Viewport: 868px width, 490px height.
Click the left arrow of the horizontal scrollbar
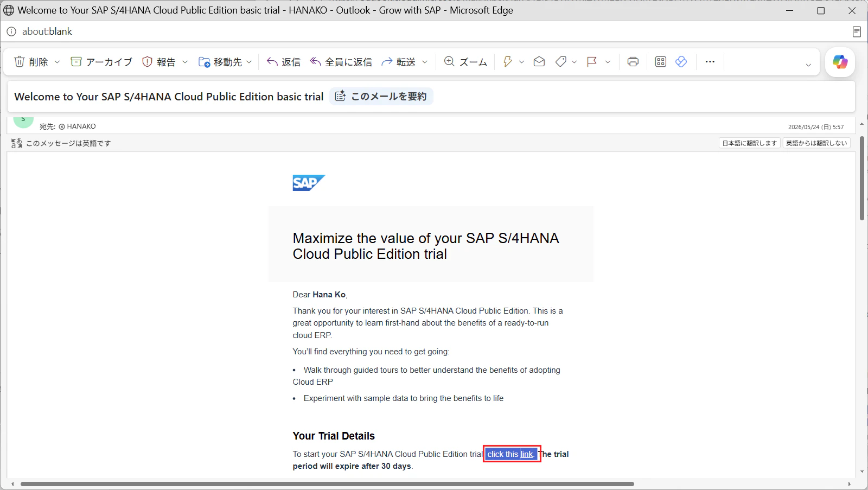click(12, 484)
